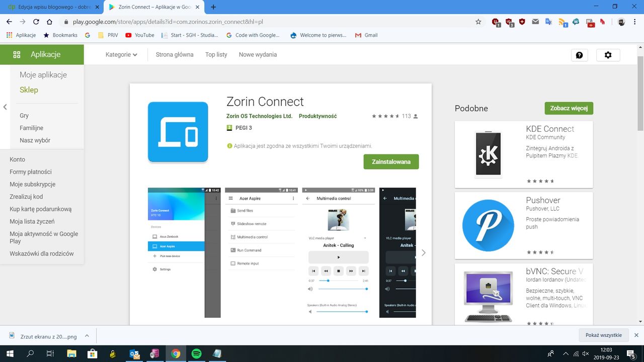Screen dimensions: 644x362
Task: Click the address bar URL field
Action: point(272,22)
